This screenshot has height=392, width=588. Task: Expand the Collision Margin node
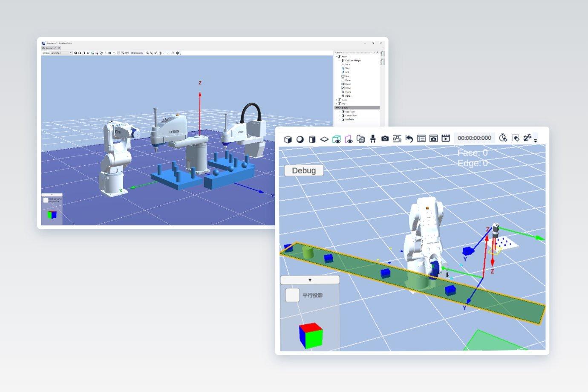[340, 61]
